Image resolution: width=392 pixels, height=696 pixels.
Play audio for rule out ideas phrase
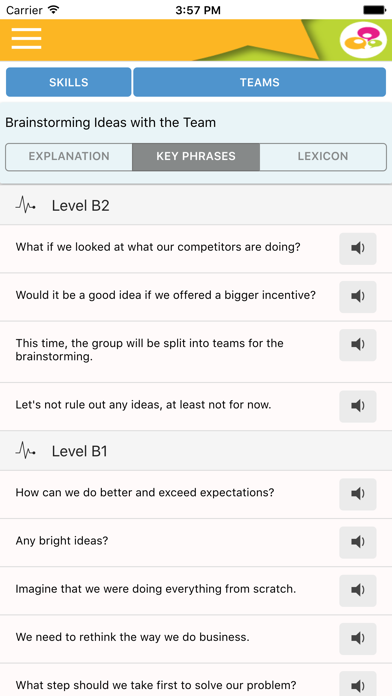point(358,406)
